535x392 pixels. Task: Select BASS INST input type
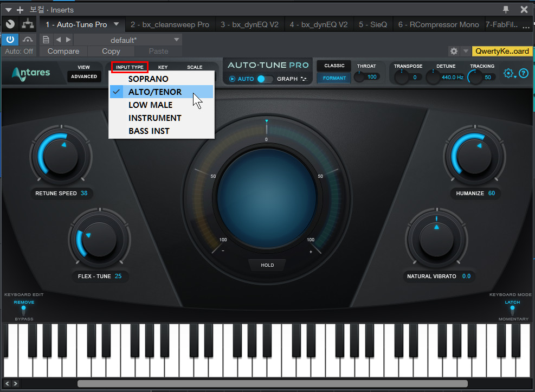tap(162, 131)
